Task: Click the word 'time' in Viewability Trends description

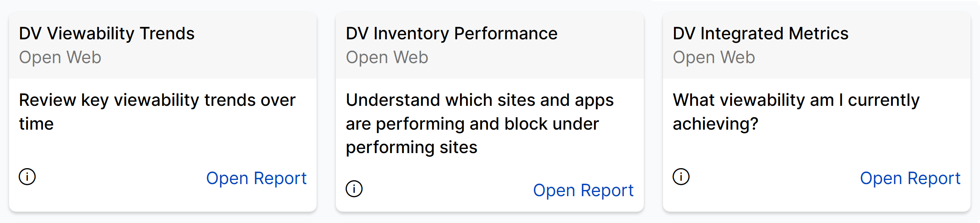Action: pyautogui.click(x=37, y=124)
